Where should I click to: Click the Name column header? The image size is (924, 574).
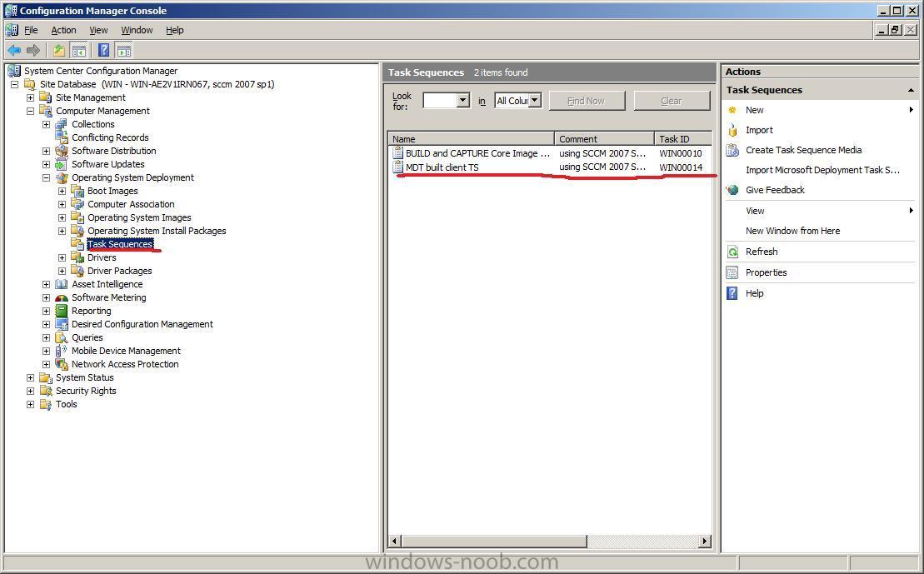click(x=472, y=139)
